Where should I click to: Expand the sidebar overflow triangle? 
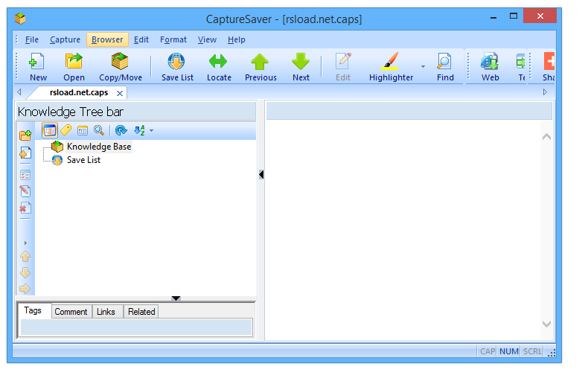[25, 243]
